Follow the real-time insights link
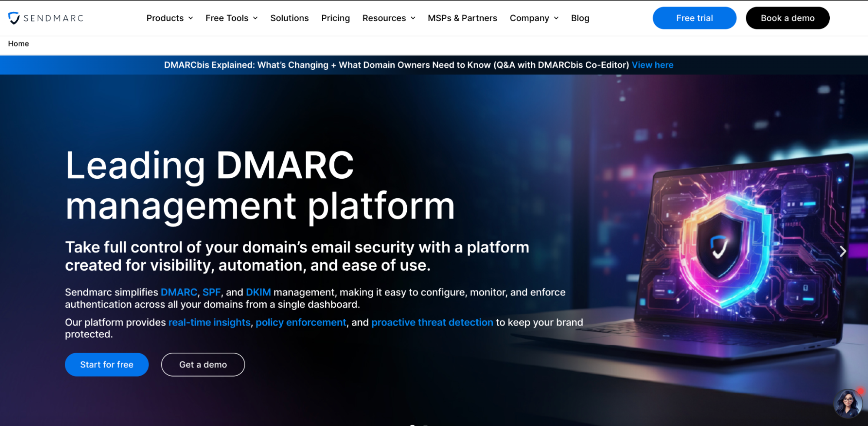The width and height of the screenshot is (868, 426). 209,323
